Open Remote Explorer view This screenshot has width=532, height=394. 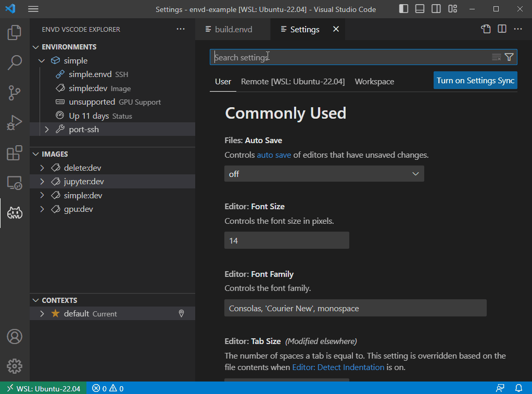(14, 183)
